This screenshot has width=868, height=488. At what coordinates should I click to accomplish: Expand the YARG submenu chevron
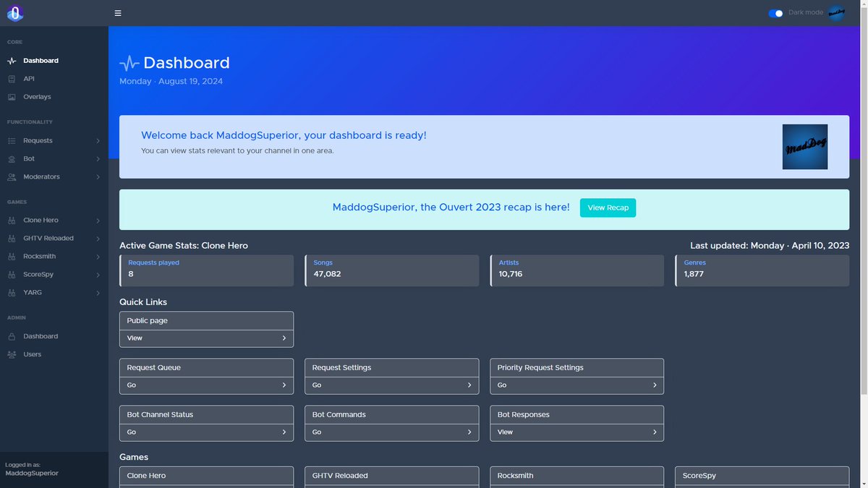pos(98,292)
